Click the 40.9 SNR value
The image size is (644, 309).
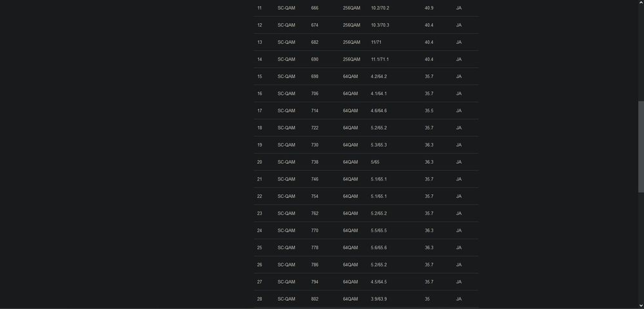pyautogui.click(x=429, y=8)
